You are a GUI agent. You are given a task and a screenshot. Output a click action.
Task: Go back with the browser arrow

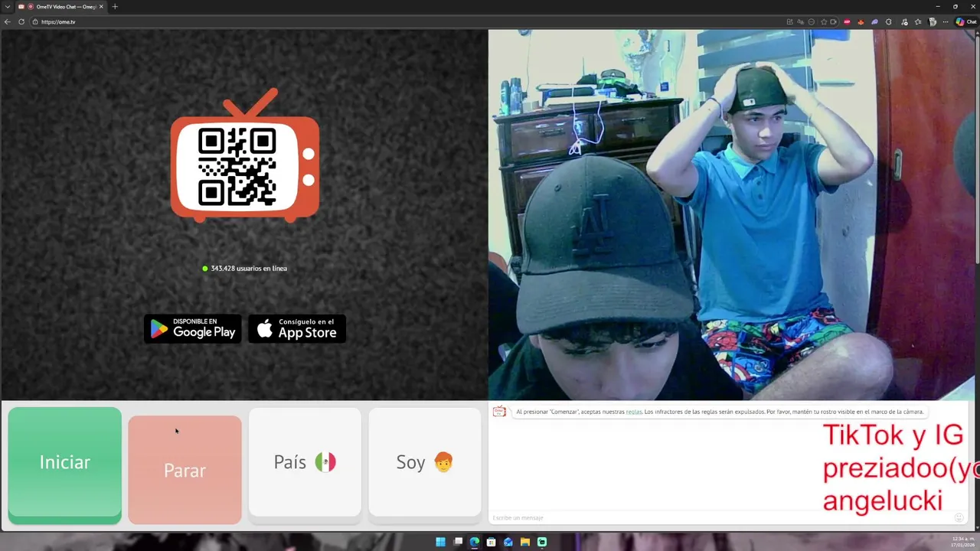point(8,22)
